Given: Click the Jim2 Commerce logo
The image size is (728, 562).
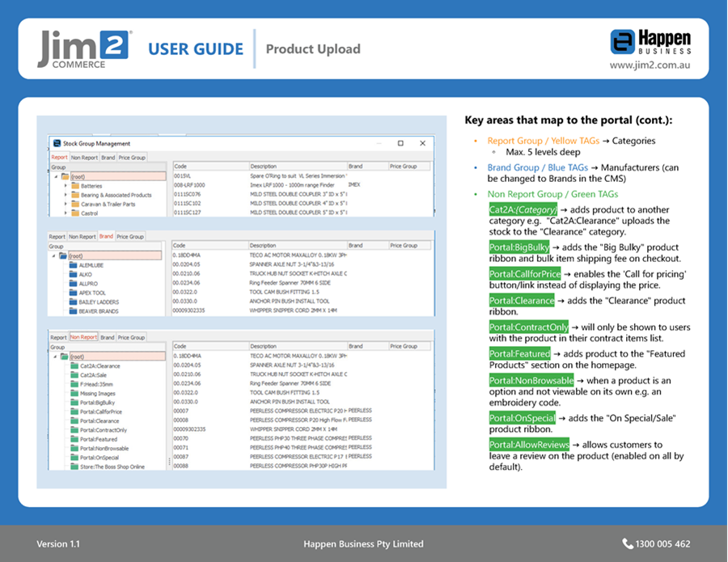Looking at the screenshot, I should (84, 49).
